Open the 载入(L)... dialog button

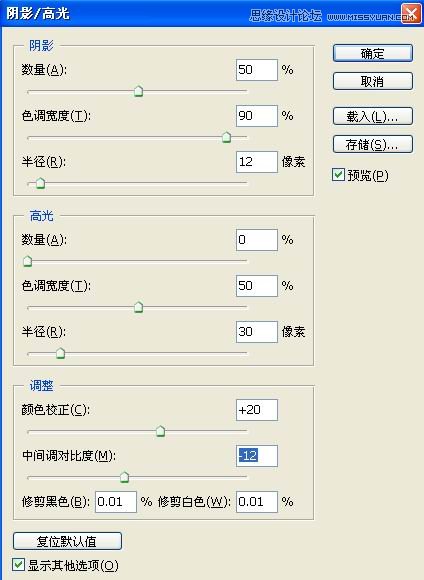(373, 116)
